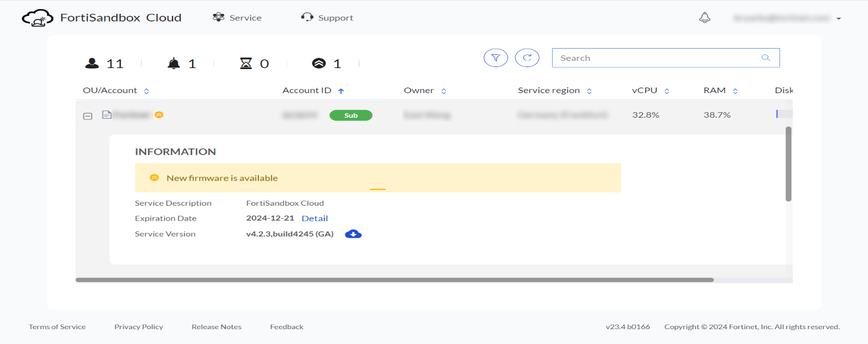
Task: Click the 2024-12-21 expiration date
Action: tap(270, 218)
